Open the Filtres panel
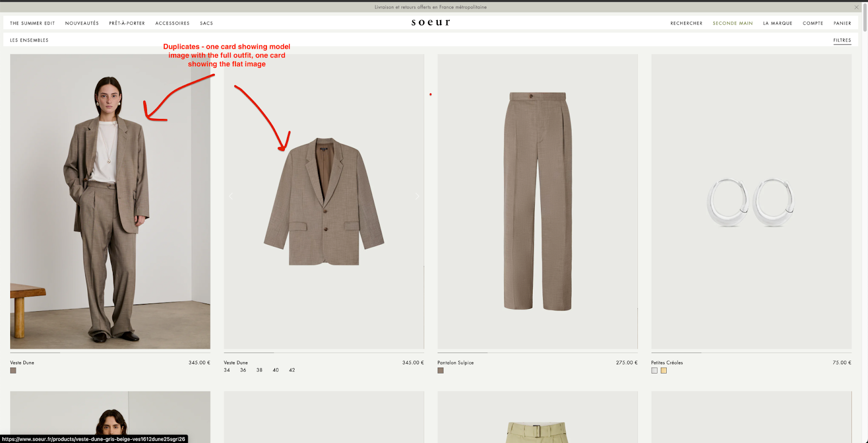The image size is (868, 443). 842,40
